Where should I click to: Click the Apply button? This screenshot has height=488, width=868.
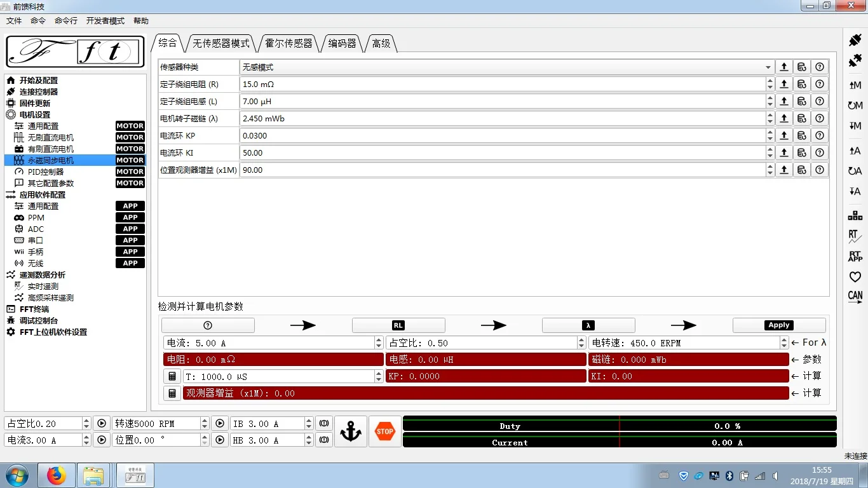pos(779,325)
